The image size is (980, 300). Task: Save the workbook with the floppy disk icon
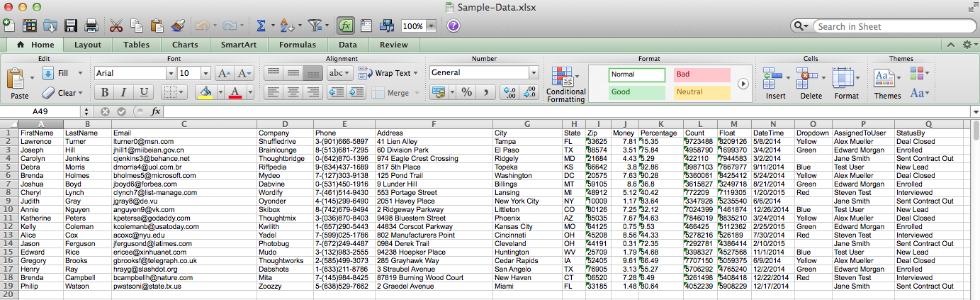[x=71, y=26]
